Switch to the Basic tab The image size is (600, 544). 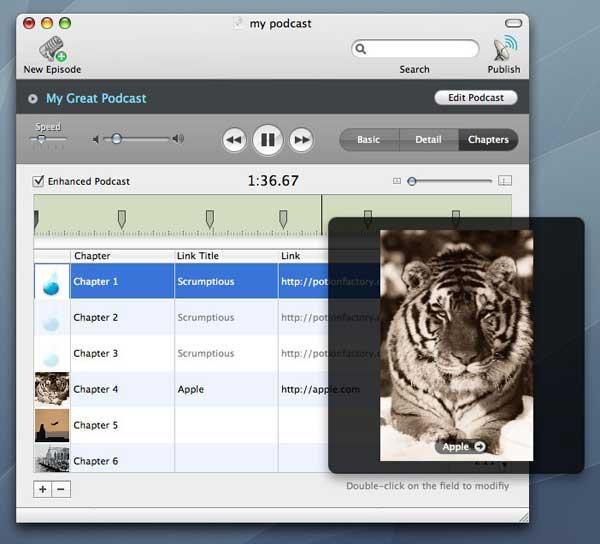(x=369, y=140)
